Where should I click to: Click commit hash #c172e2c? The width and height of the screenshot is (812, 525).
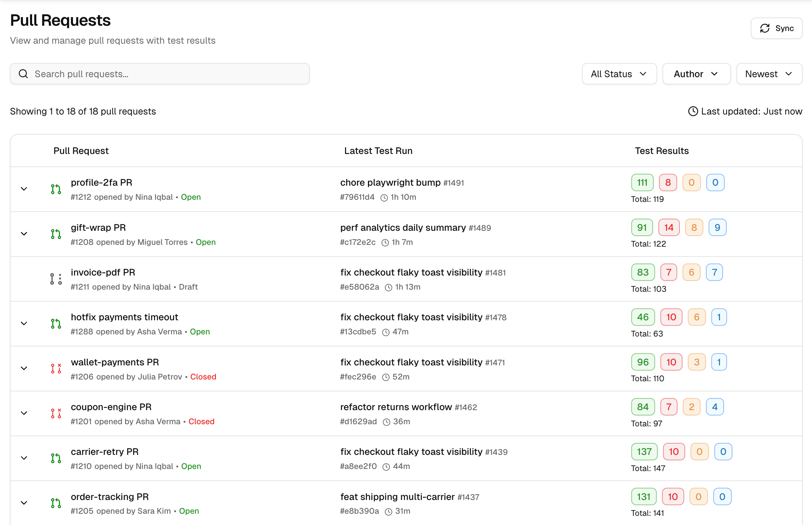358,242
